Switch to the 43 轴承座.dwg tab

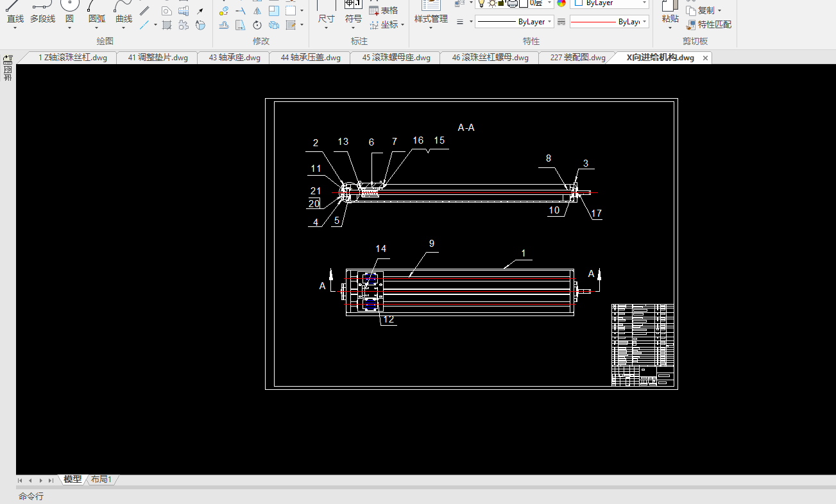click(x=234, y=58)
